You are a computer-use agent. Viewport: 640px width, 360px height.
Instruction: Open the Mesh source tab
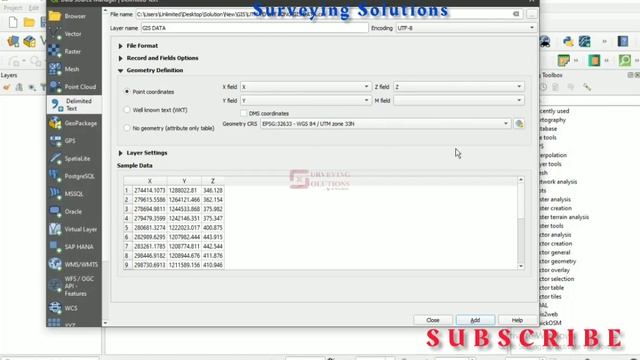click(x=74, y=69)
